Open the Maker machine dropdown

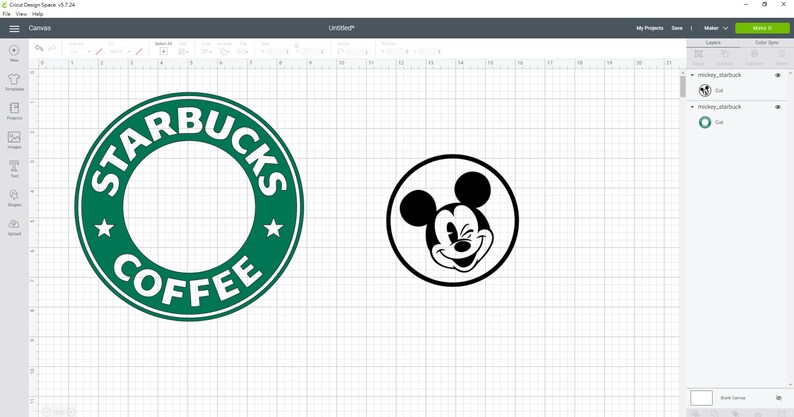click(716, 28)
